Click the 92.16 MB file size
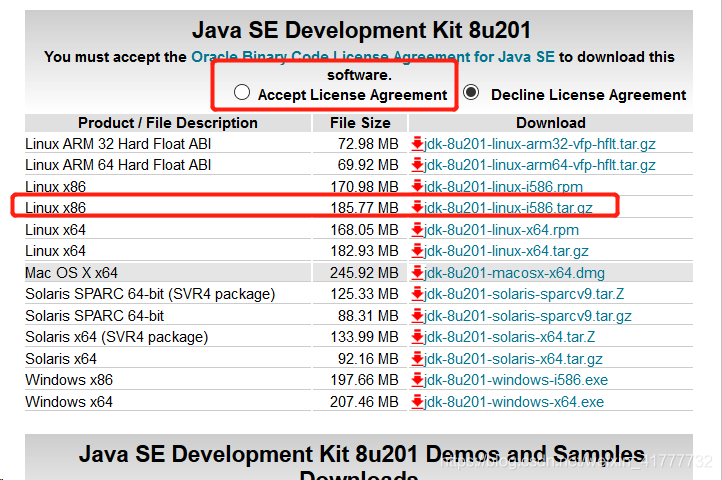Image resolution: width=722 pixels, height=480 pixels. click(368, 358)
